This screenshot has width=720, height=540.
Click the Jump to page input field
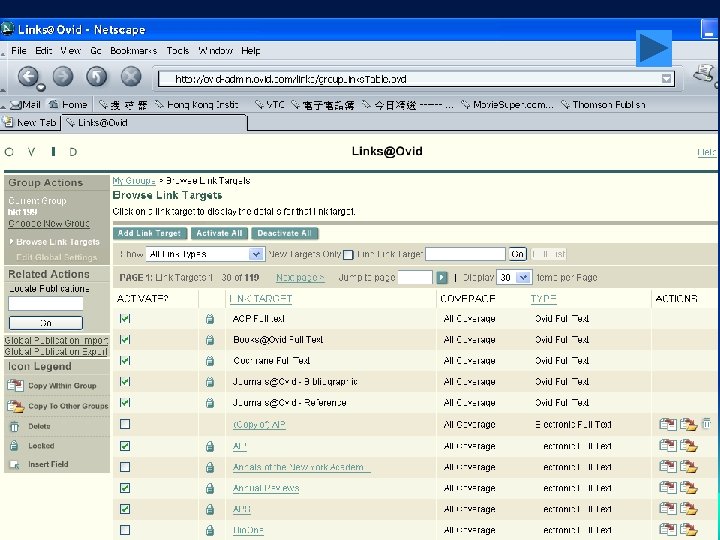(x=415, y=277)
